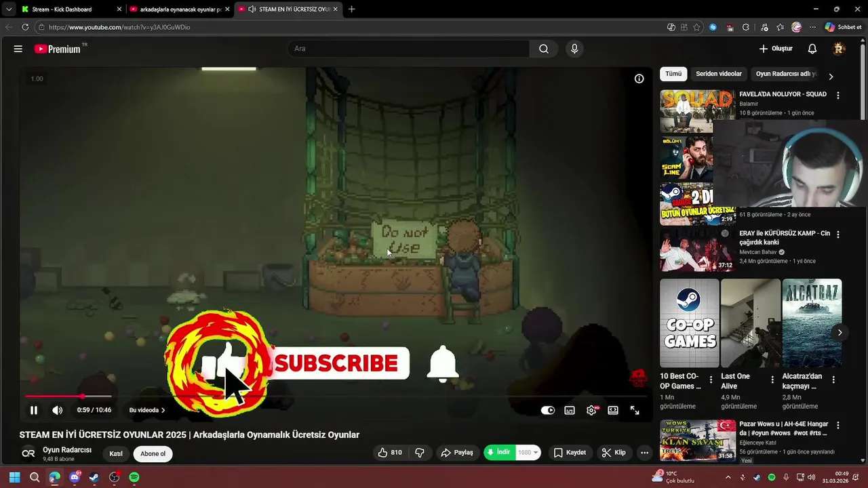
Task: Switch to theater mode
Action: pos(613,410)
